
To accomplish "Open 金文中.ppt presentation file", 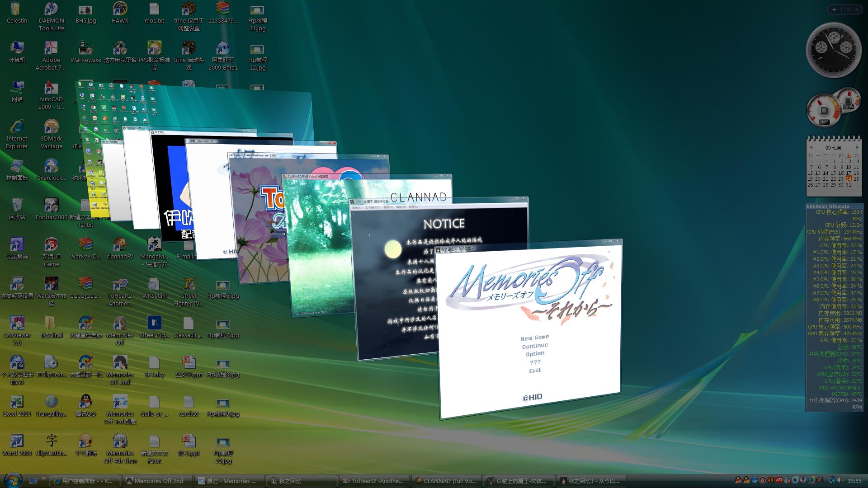I will (x=189, y=366).
